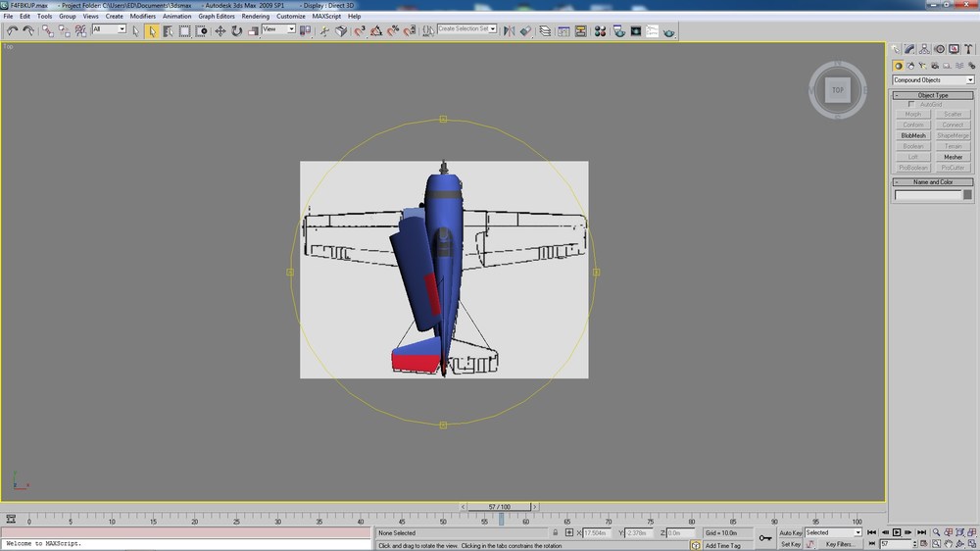The height and width of the screenshot is (551, 980).
Task: Activate the Select and Rotate tool
Action: 236,30
